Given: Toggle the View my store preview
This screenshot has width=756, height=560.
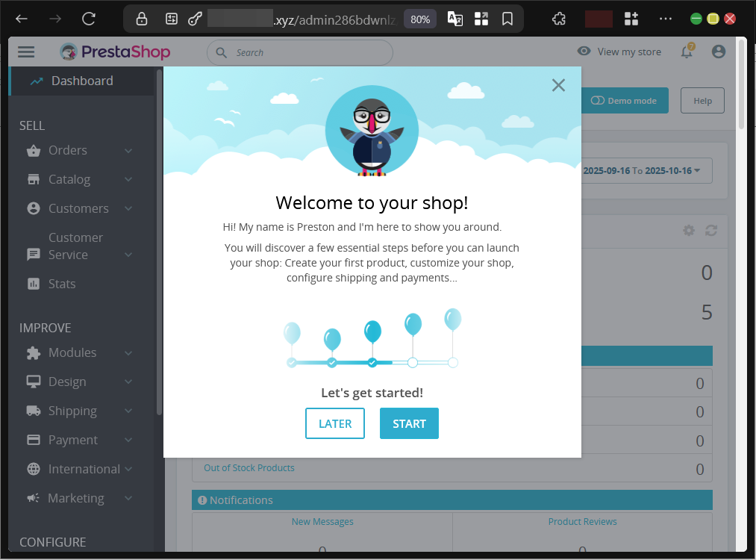Looking at the screenshot, I should [x=619, y=52].
